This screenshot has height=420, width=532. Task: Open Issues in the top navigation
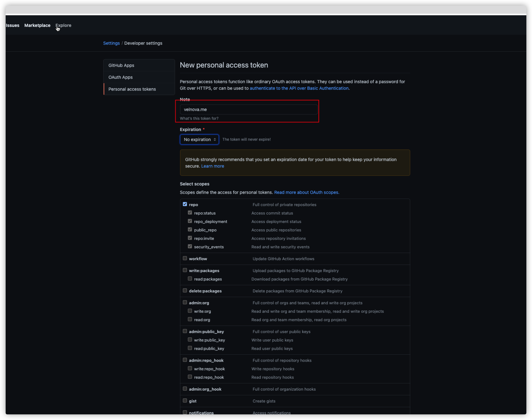point(13,25)
